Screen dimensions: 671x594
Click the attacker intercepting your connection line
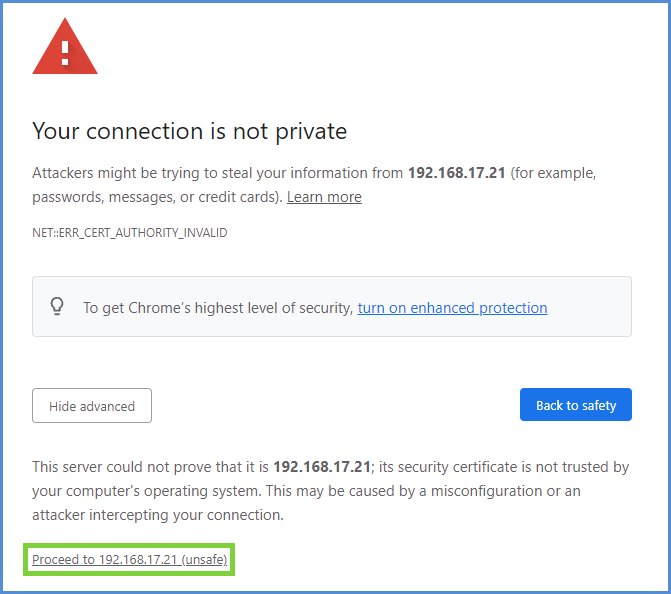click(158, 515)
